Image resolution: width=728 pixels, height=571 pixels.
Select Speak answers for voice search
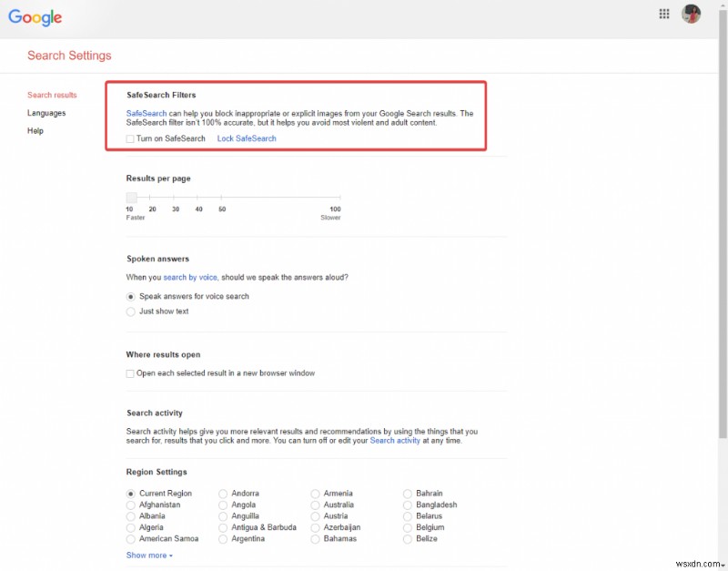(x=130, y=296)
